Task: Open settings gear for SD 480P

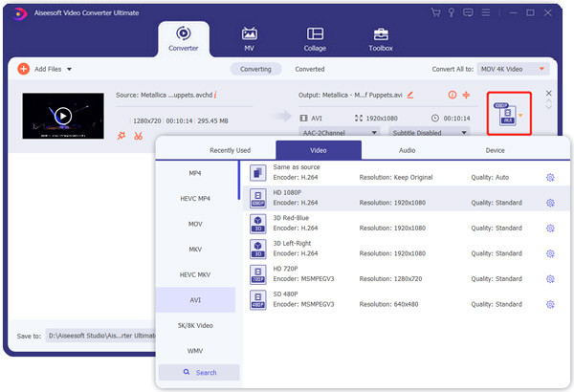Action: (x=550, y=304)
